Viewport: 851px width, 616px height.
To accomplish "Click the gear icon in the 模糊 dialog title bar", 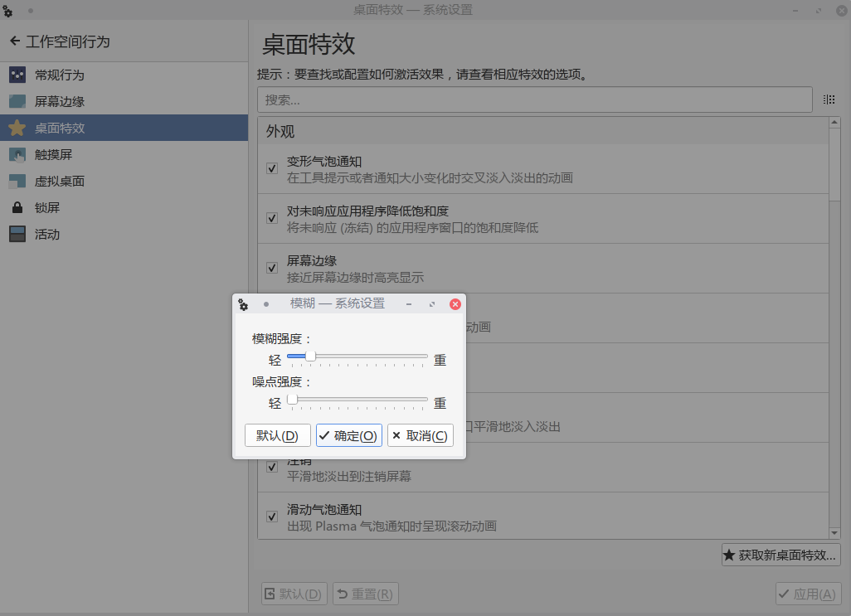I will click(243, 305).
